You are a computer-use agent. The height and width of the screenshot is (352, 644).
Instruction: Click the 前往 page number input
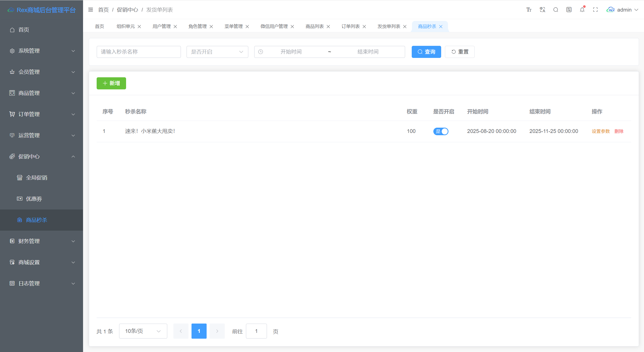256,331
